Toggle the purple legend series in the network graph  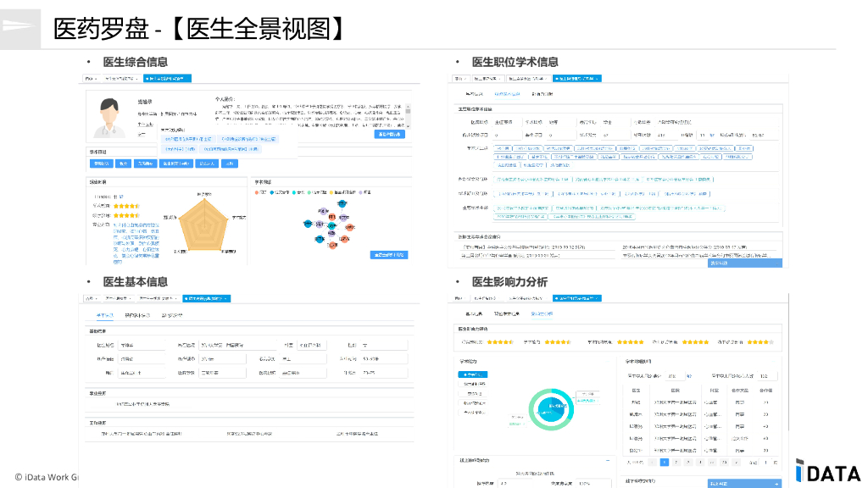pyautogui.click(x=359, y=192)
